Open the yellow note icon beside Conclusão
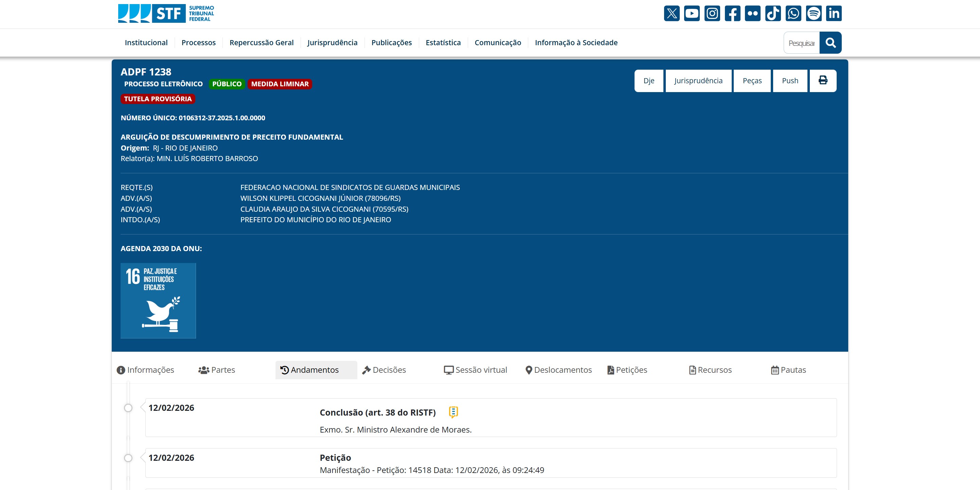The width and height of the screenshot is (980, 490). [x=453, y=412]
